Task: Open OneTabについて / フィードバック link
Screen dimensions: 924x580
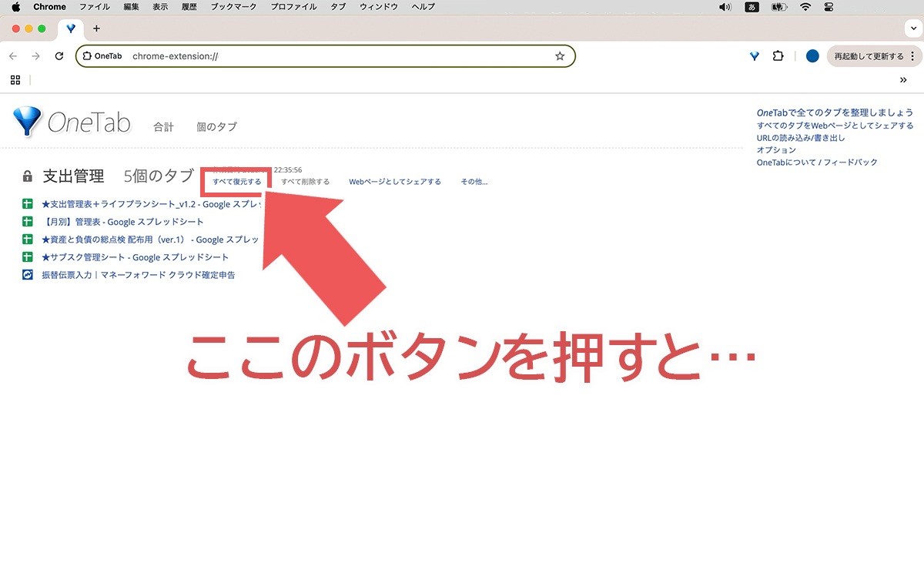Action: (x=817, y=163)
